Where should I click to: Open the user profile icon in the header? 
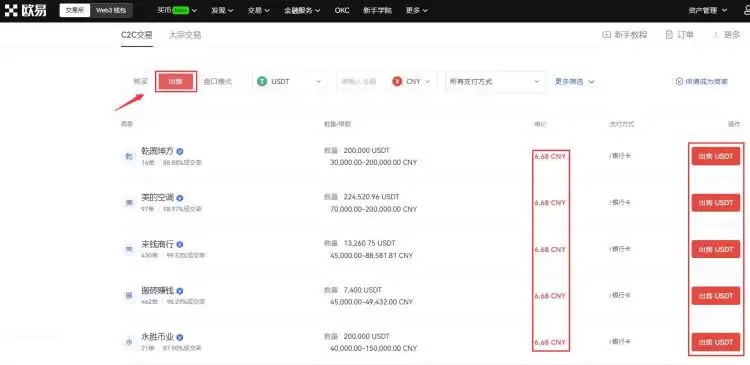(747, 10)
